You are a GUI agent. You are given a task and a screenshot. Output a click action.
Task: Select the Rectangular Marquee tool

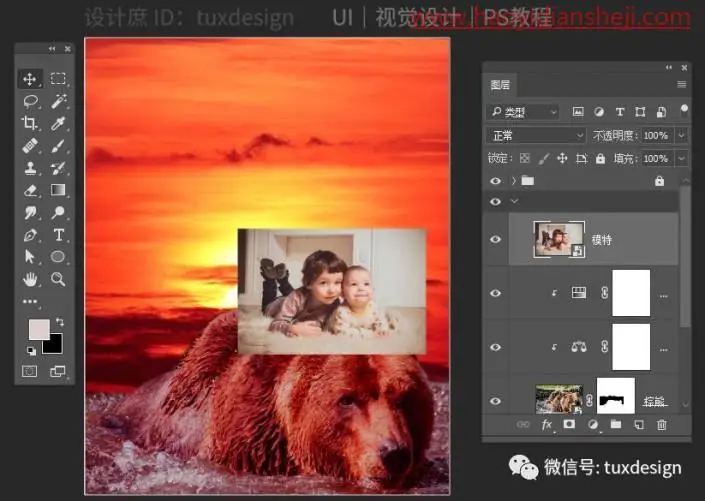point(58,79)
